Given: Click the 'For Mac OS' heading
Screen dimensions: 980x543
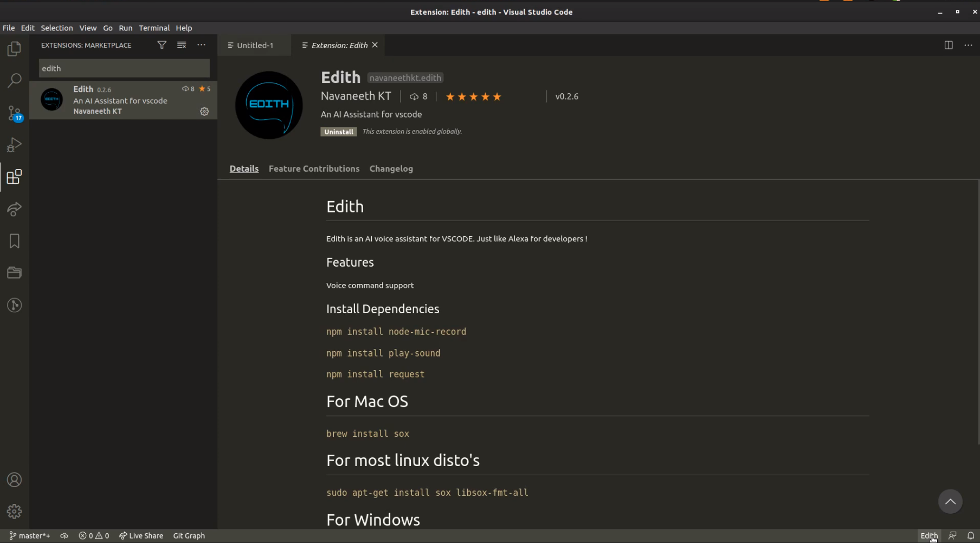Looking at the screenshot, I should [367, 402].
